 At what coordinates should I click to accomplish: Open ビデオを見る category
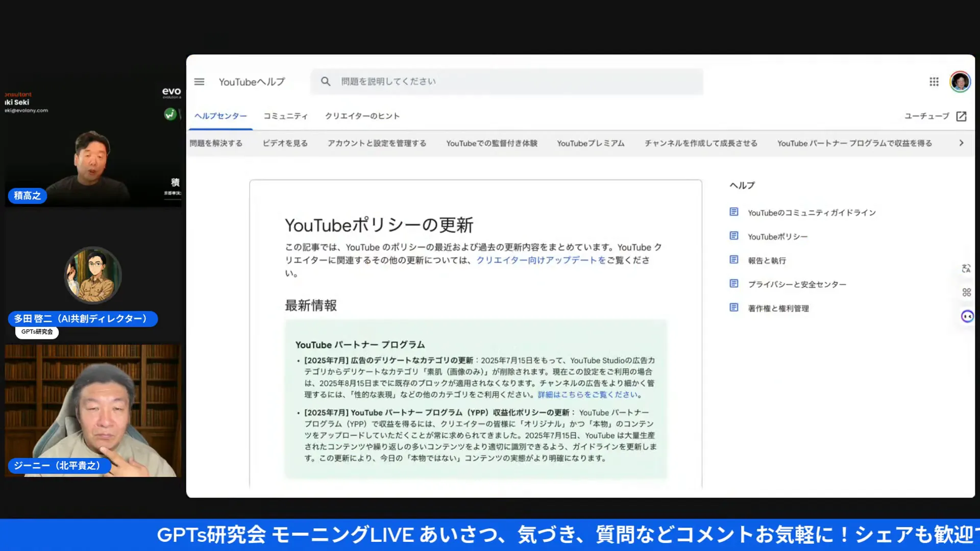(285, 143)
